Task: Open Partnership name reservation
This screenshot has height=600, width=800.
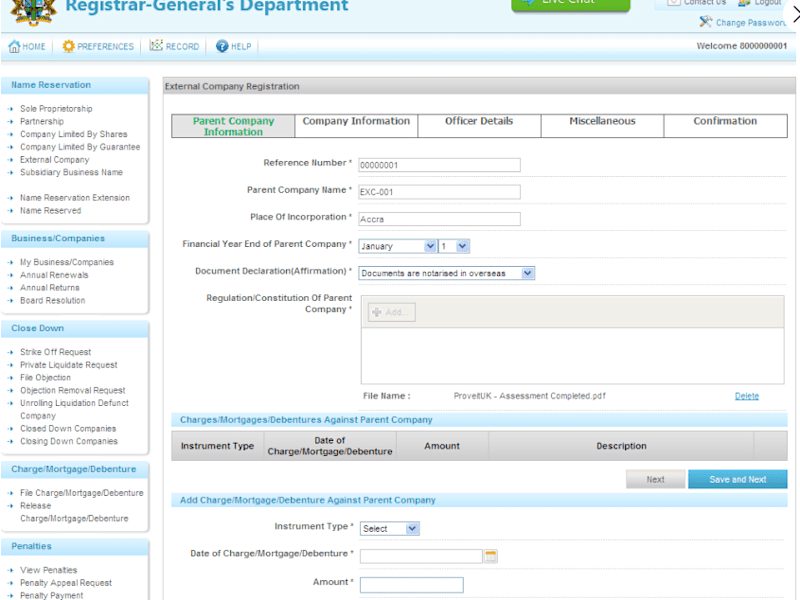Action: point(42,121)
